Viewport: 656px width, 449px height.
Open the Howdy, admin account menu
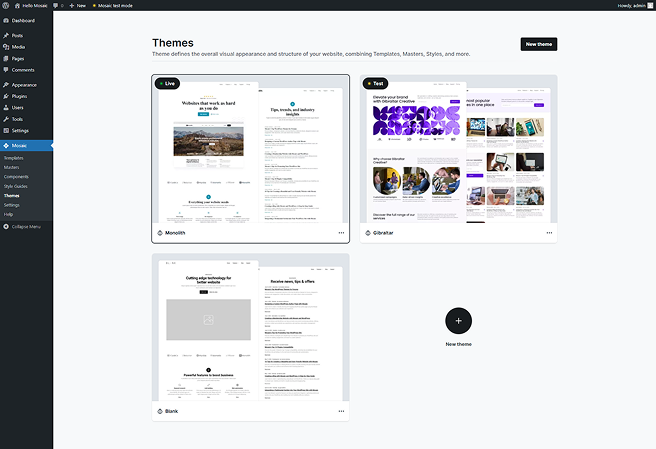tap(635, 5)
